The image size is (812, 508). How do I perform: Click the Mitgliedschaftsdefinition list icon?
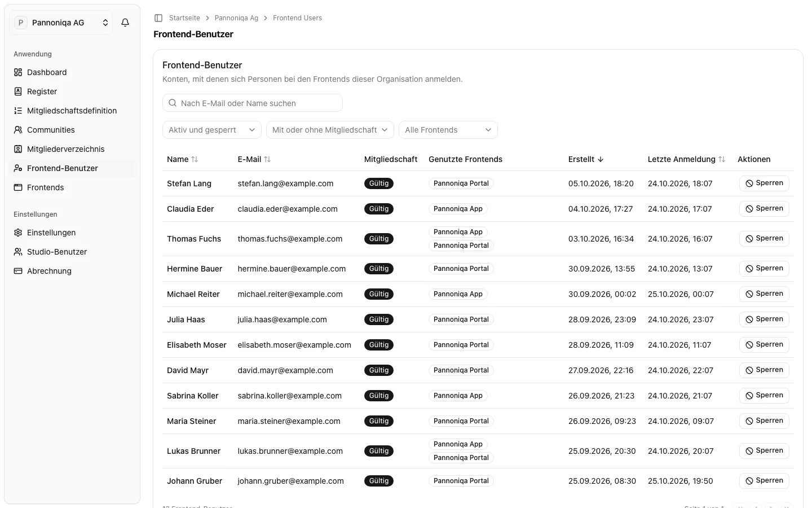tap(18, 111)
